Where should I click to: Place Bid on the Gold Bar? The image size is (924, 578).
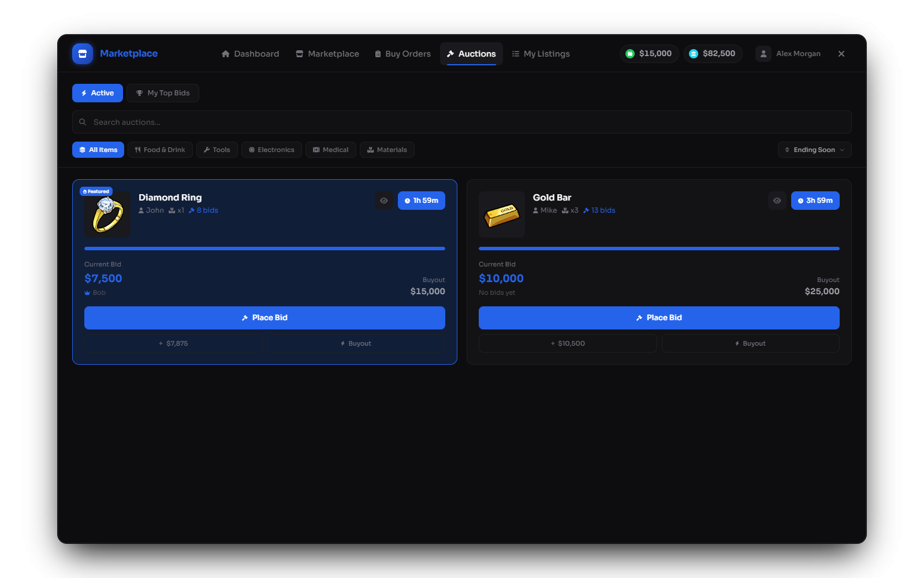[659, 318]
